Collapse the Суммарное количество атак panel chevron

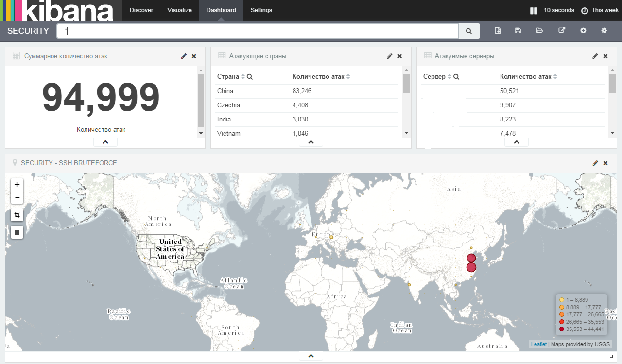(105, 142)
